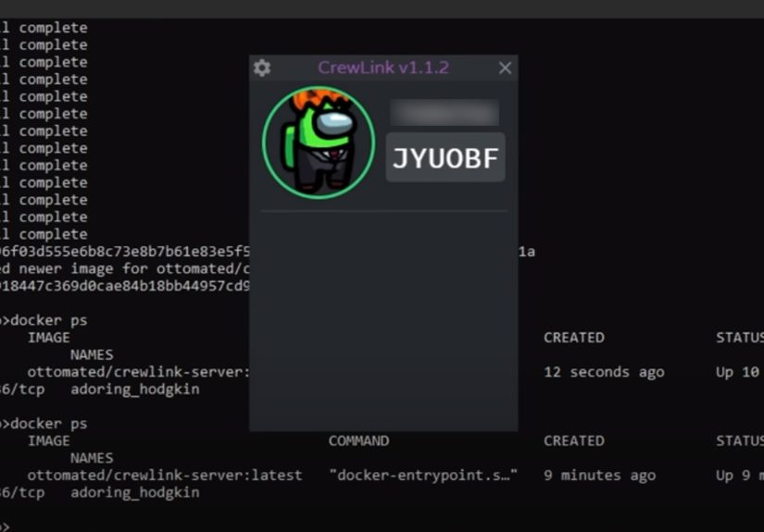Click the first 'docker ps' command in the terminal
Viewport: 764px width, 532px height.
[x=49, y=320]
